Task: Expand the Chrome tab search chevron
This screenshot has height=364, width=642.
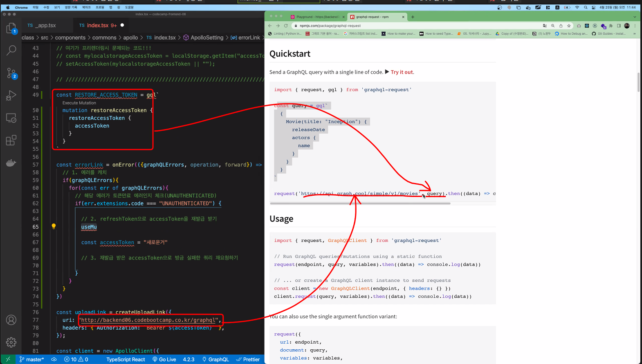Action: (x=635, y=17)
